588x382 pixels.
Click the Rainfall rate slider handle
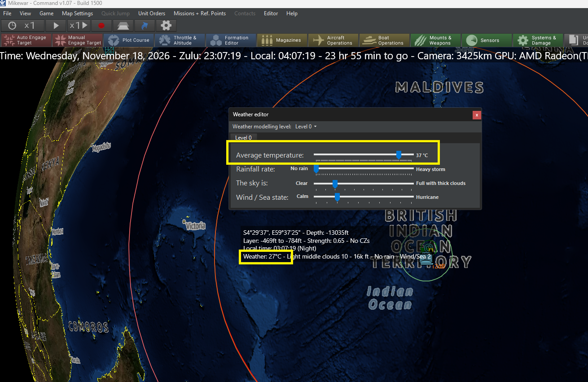pyautogui.click(x=316, y=169)
